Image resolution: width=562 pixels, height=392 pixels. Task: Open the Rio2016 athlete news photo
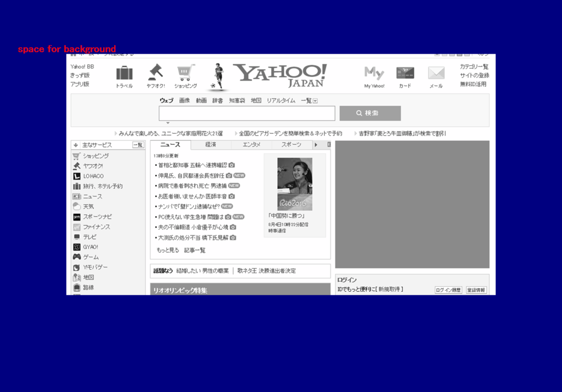[295, 184]
